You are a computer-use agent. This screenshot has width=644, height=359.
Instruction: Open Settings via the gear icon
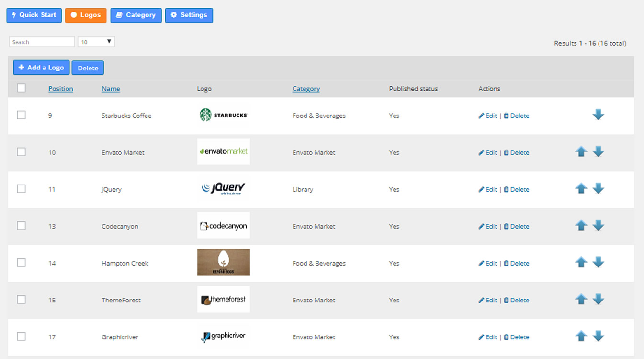[173, 15]
